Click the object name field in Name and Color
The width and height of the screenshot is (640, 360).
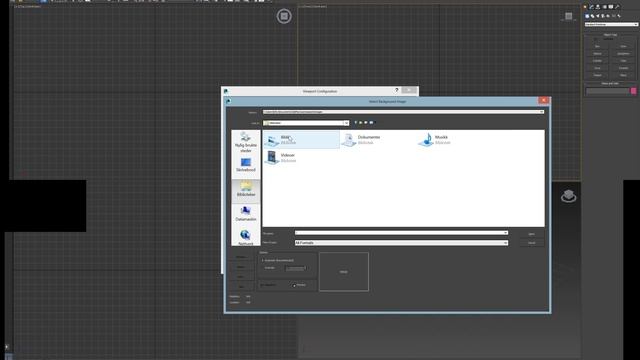click(x=608, y=91)
